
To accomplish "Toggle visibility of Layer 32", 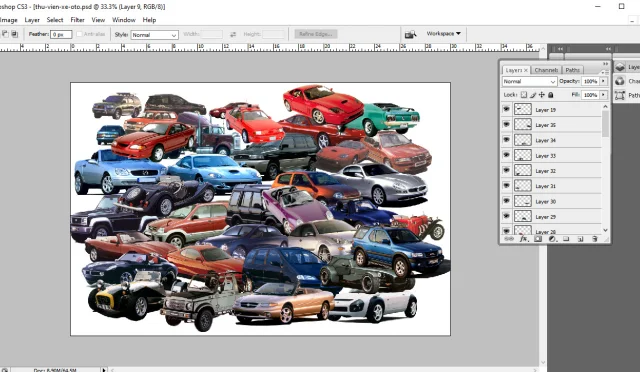I will (x=506, y=170).
